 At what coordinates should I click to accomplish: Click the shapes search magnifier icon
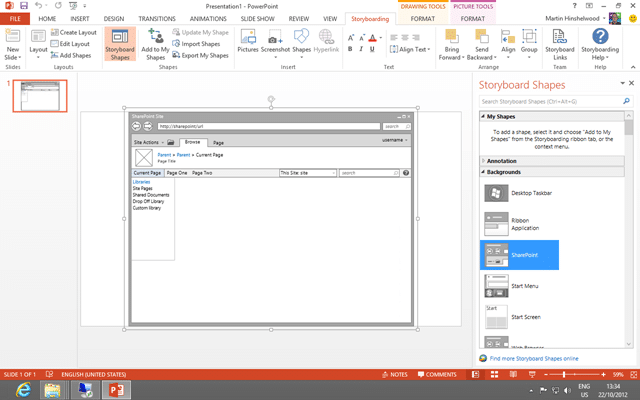point(627,101)
